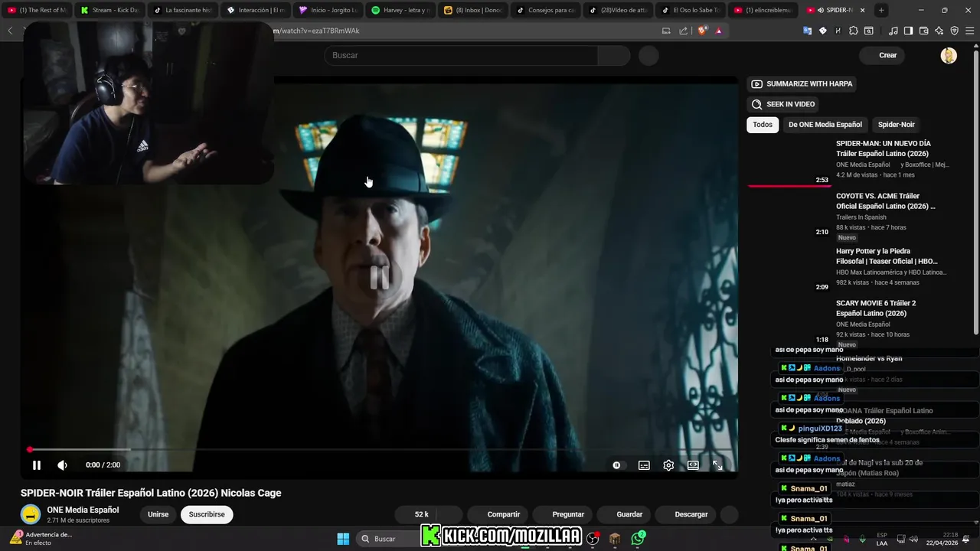This screenshot has height=551, width=980.
Task: Open Spider-Man: Un Nuevo Día trailer
Action: [x=884, y=148]
